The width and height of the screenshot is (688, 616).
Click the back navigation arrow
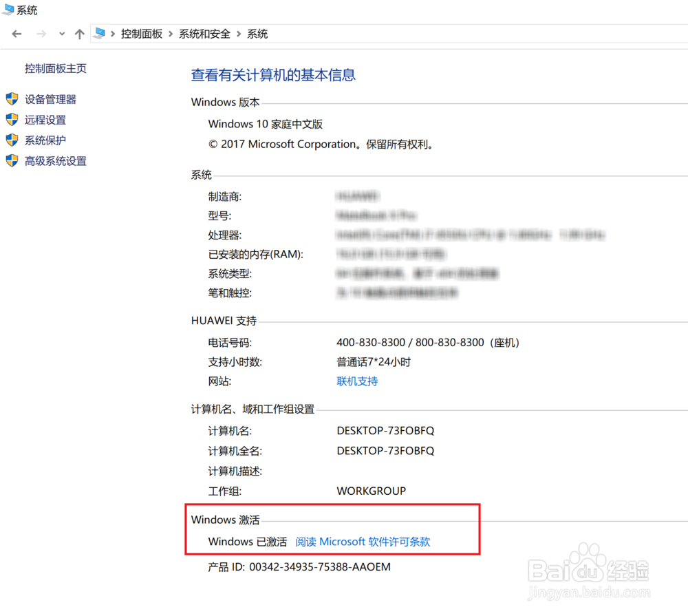click(x=17, y=33)
